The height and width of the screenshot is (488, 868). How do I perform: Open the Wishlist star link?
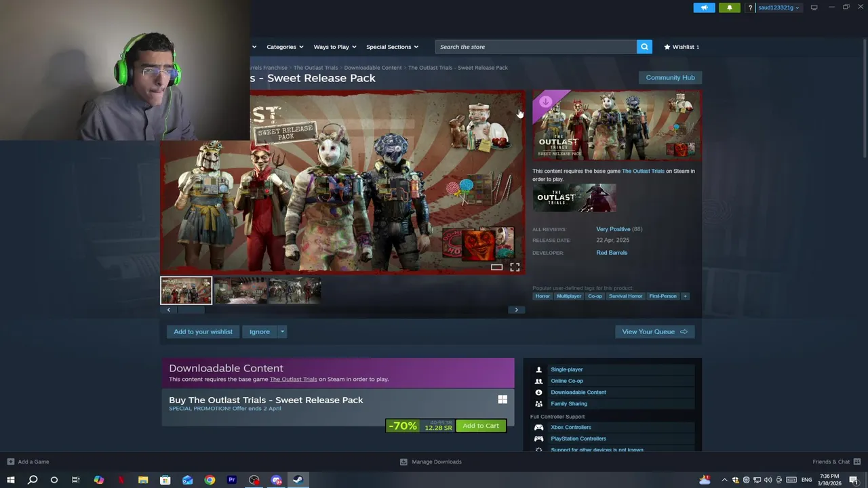coord(682,47)
